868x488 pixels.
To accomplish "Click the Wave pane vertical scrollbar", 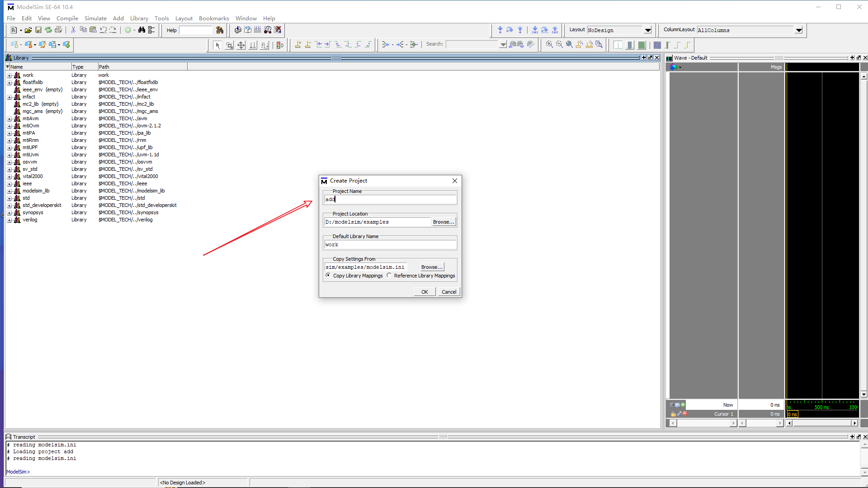I will (864, 235).
